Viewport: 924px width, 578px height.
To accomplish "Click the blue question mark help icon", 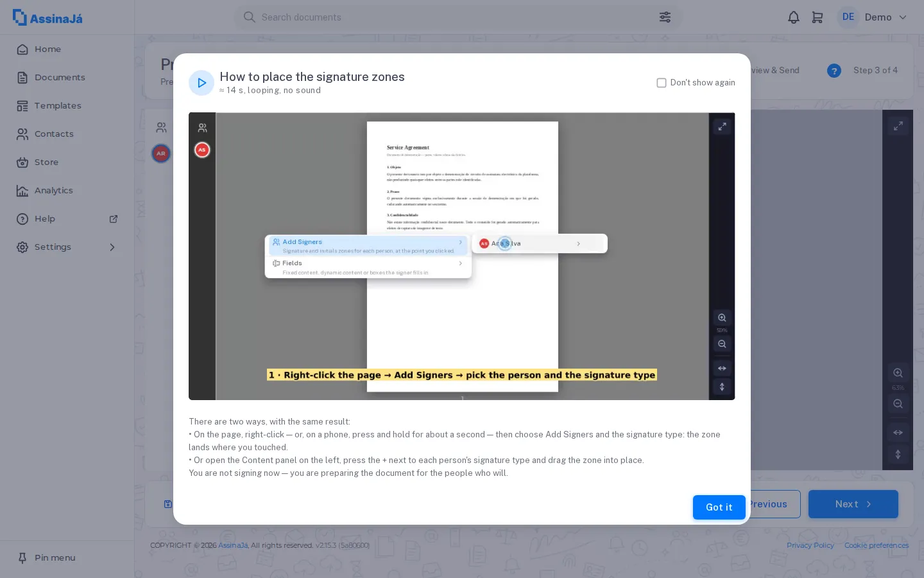I will tap(834, 71).
